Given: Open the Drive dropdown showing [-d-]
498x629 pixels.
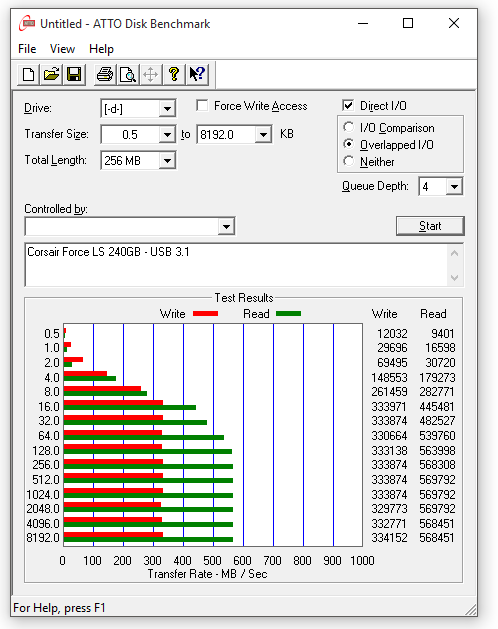Looking at the screenshot, I should 167,109.
